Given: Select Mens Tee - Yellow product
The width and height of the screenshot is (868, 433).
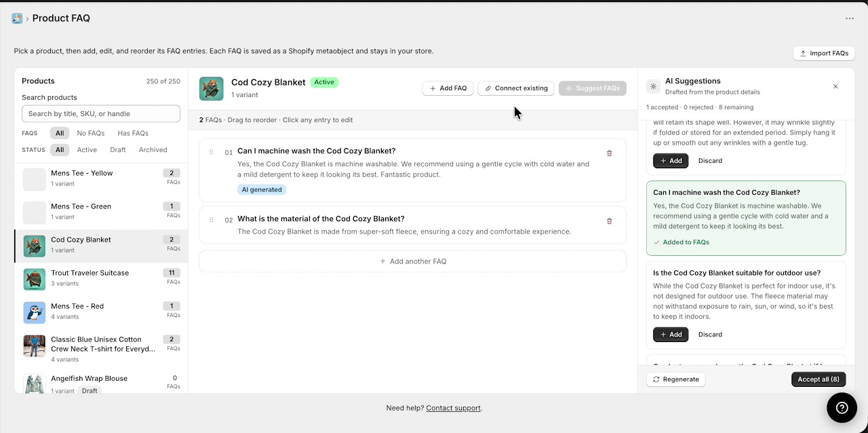Looking at the screenshot, I should (x=101, y=179).
